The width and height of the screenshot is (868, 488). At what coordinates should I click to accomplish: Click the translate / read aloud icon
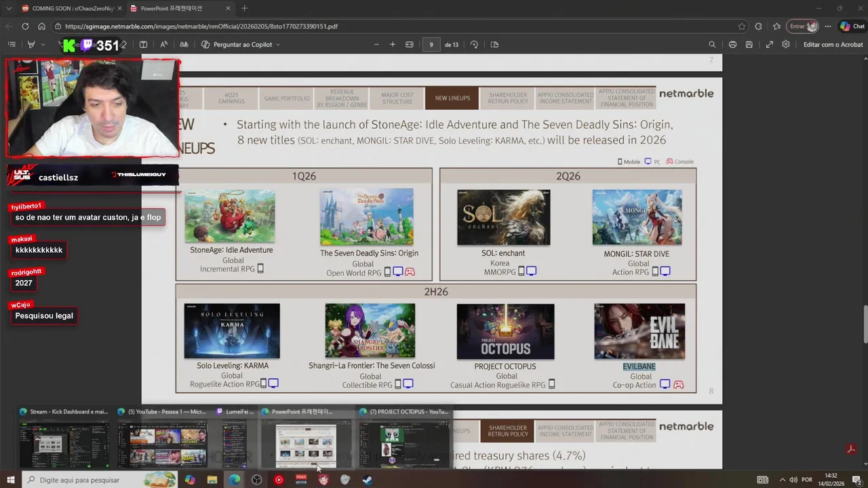[x=184, y=45]
